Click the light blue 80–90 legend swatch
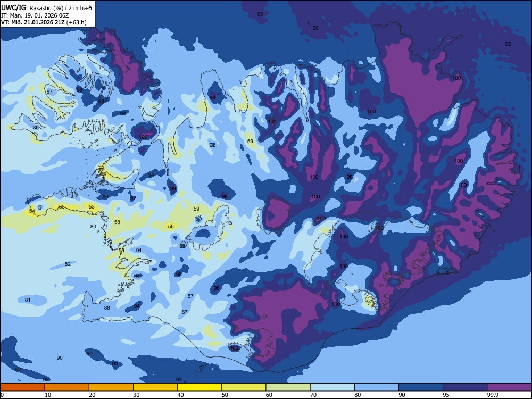This screenshot has height=399, width=532. [x=376, y=387]
